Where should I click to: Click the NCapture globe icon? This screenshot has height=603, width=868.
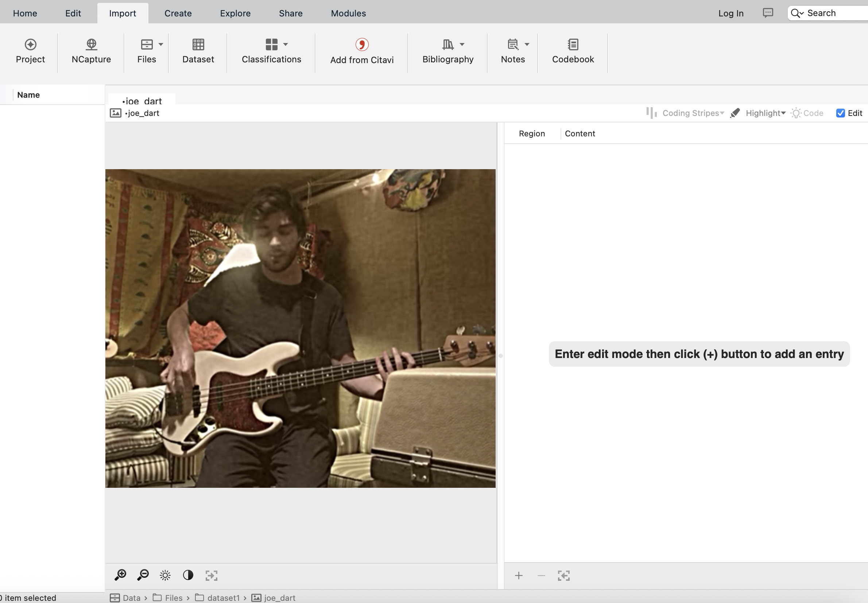[x=91, y=44]
